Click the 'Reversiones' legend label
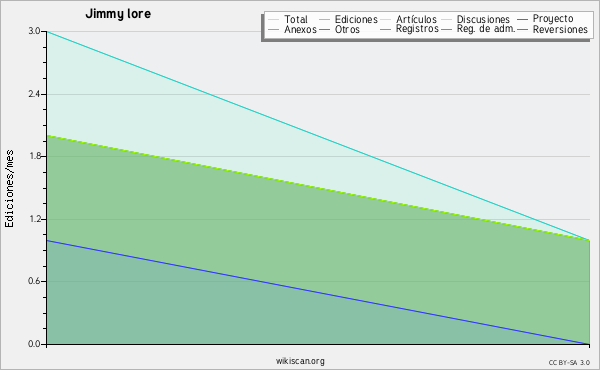 560,29
